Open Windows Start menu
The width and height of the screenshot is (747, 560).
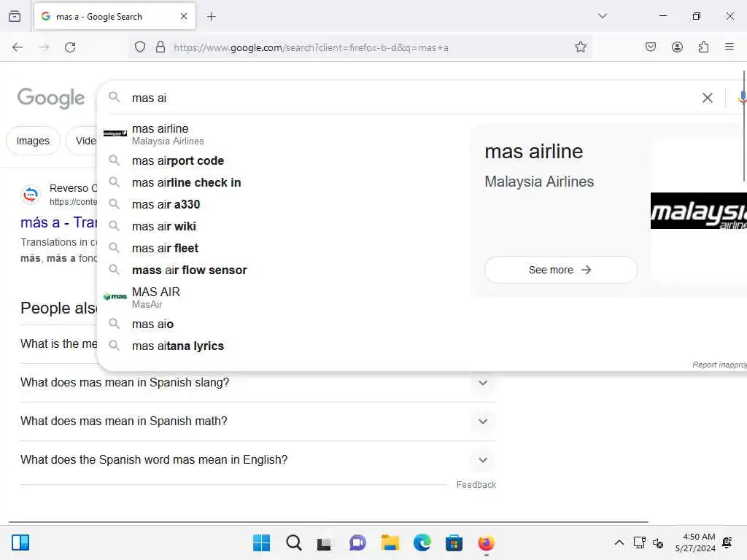(262, 542)
